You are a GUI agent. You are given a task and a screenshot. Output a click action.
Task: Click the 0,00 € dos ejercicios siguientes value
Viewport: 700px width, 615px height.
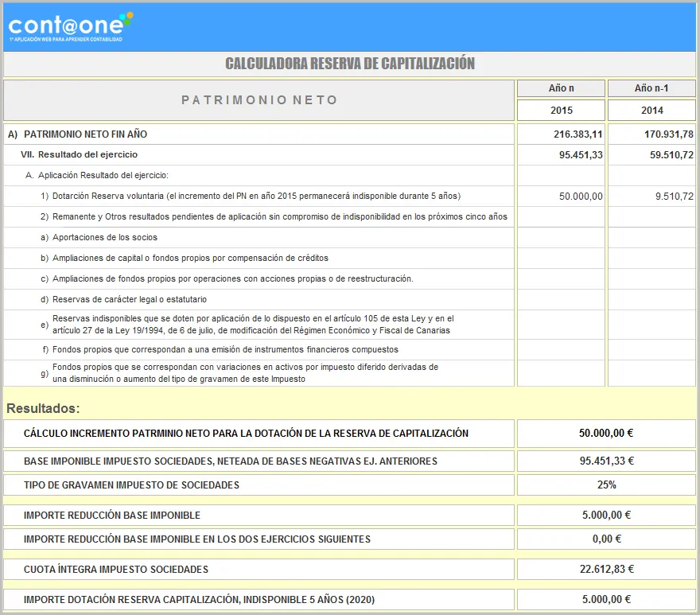[606, 539]
